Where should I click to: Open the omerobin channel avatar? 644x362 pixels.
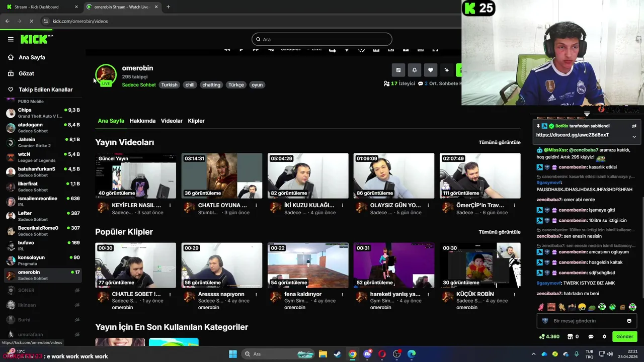click(x=106, y=75)
